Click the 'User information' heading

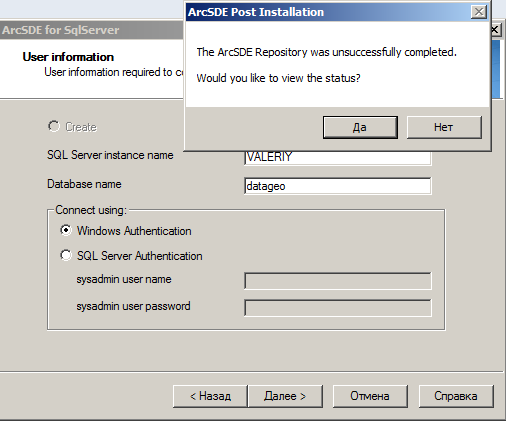(x=68, y=57)
